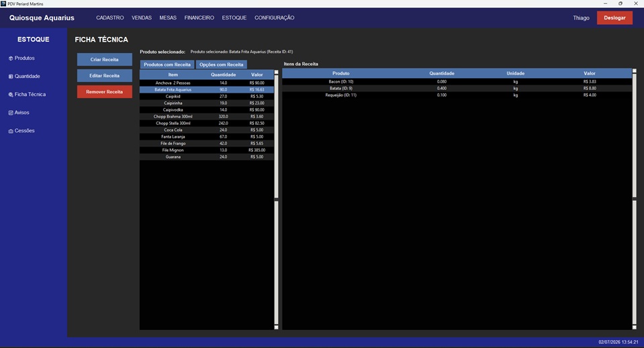Click the Produtos sidebar icon
The image size is (644, 348).
pyautogui.click(x=11, y=58)
